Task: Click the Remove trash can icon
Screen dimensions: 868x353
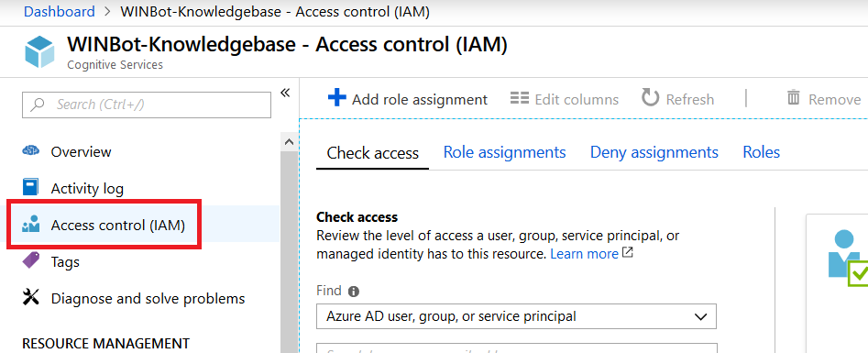Action: click(x=793, y=97)
